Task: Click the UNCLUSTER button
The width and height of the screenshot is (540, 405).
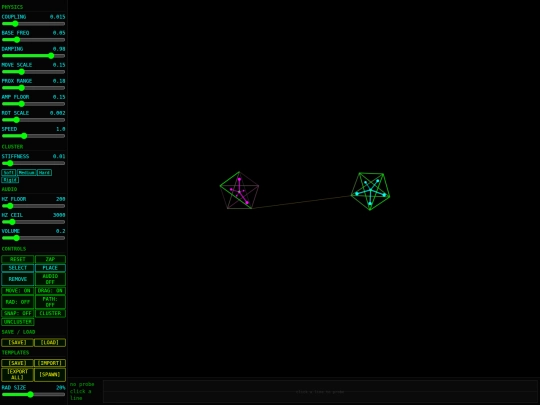Action: click(x=18, y=322)
